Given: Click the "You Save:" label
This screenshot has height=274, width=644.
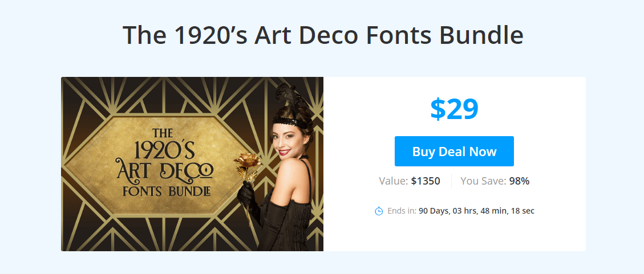Looking at the screenshot, I should (483, 181).
